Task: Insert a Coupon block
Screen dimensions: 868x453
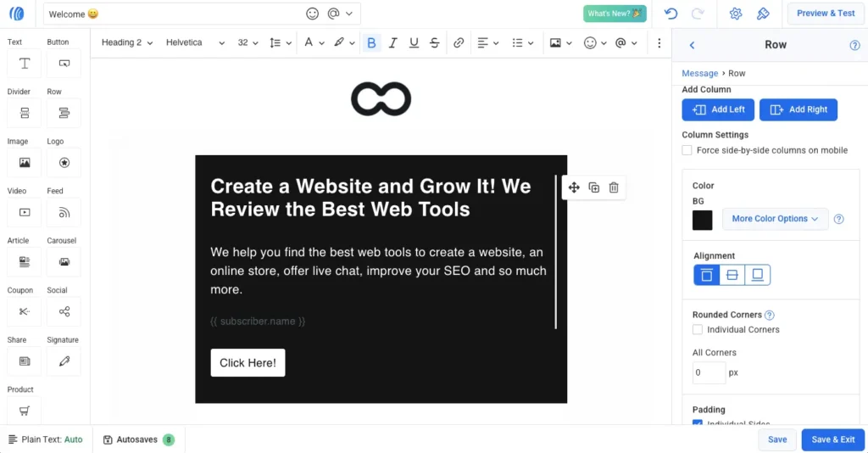Action: click(x=25, y=311)
